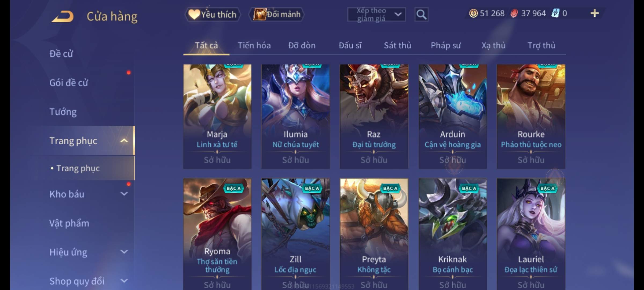Open the Xếp theo giảm giá sort dropdown
Viewport: 644px width, 290px height.
[x=376, y=15]
